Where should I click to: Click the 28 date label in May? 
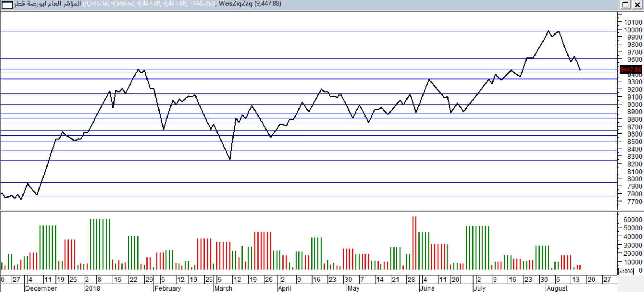coord(411,280)
